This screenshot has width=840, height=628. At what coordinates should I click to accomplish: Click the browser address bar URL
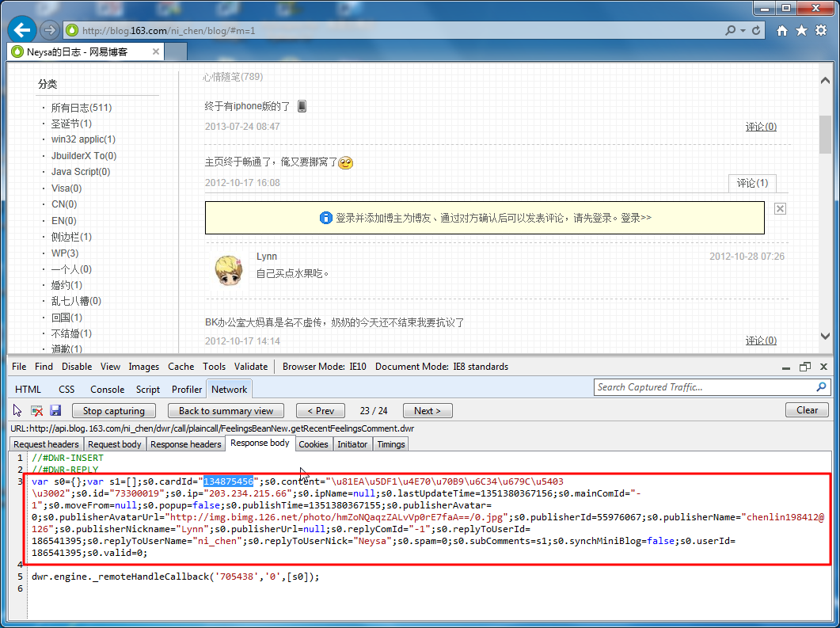tap(168, 31)
